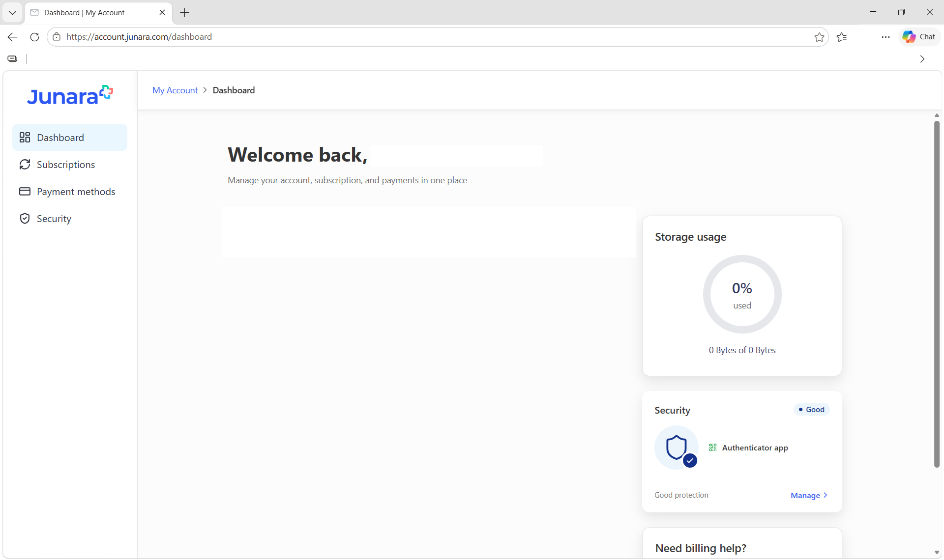Expand favorites bar overflow chevron
Image resolution: width=944 pixels, height=560 pixels.
click(922, 59)
